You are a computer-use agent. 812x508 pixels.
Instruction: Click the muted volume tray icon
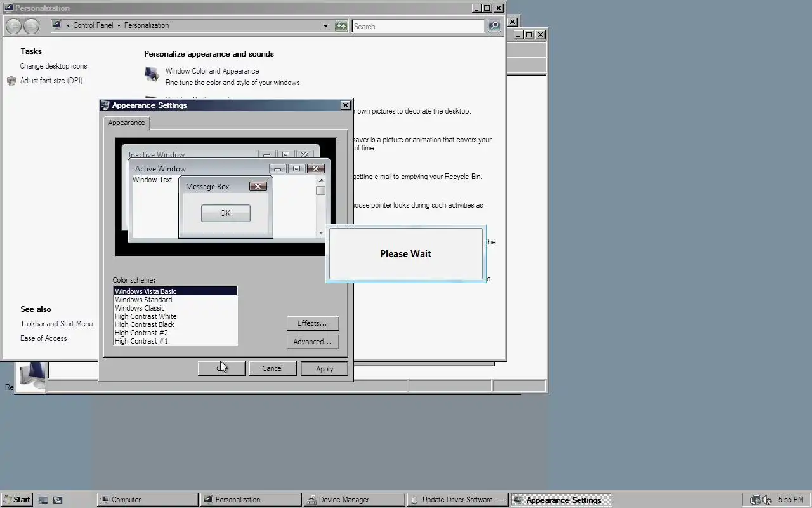[x=767, y=500]
